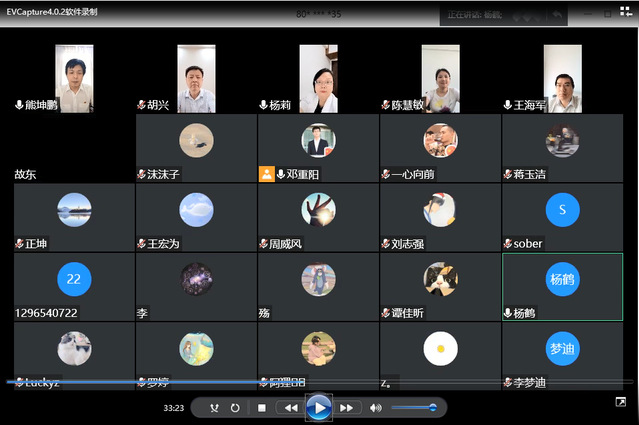Click sober's blue S avatar
The width and height of the screenshot is (639, 425).
[562, 210]
